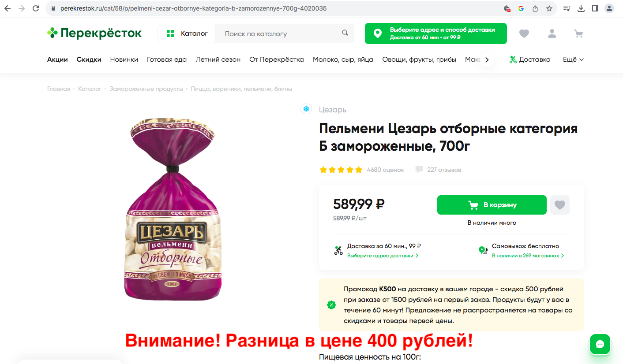
Task: Click Выберите адрес доставки link
Action: [x=383, y=256]
